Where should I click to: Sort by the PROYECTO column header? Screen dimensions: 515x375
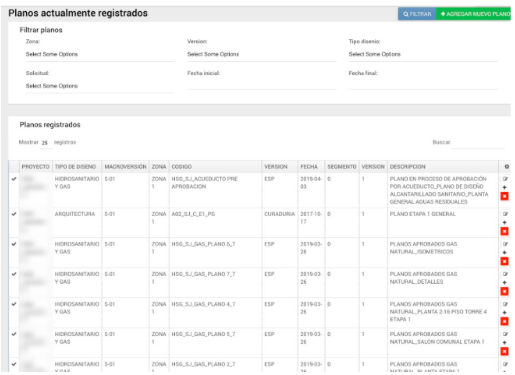35,167
